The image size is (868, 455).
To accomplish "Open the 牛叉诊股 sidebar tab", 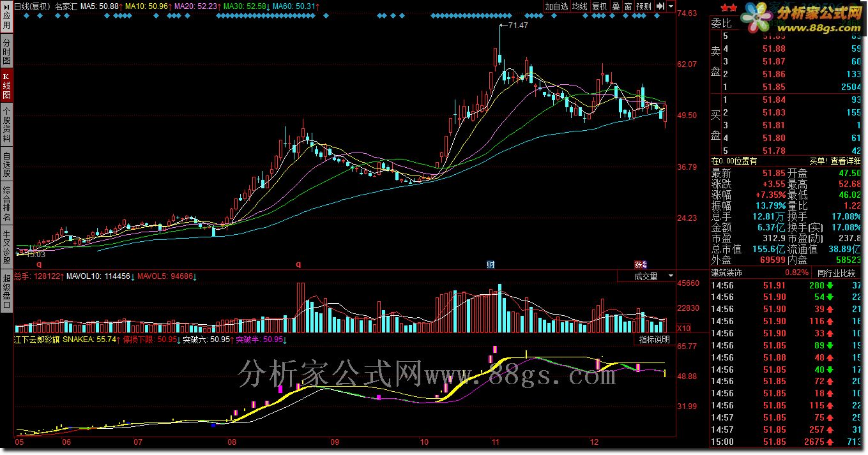I will coord(6,248).
